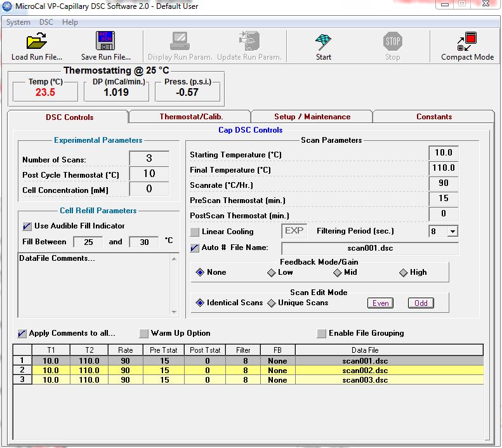Click the DataFile Comments scrollbar down arrow
The height and width of the screenshot is (448, 502).
pyautogui.click(x=175, y=312)
